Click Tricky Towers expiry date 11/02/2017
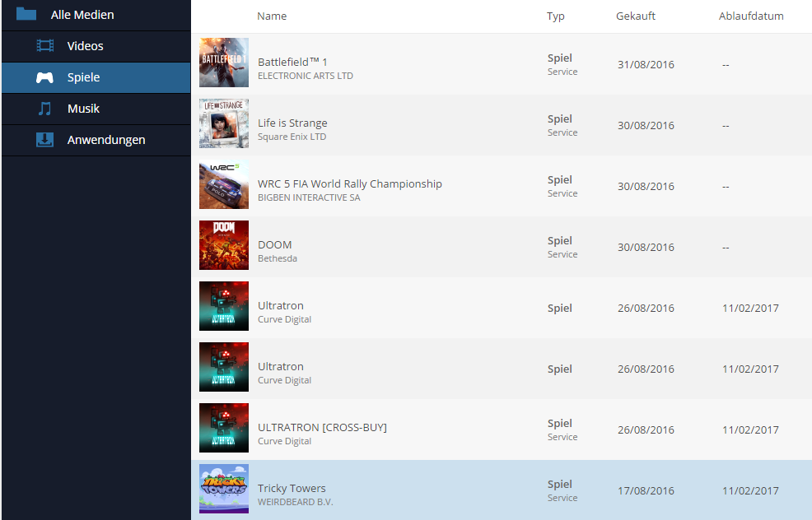This screenshot has height=520, width=812. click(x=750, y=490)
